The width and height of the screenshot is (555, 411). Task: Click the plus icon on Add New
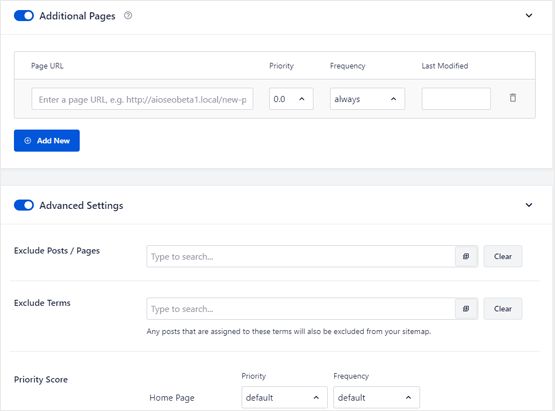(28, 141)
